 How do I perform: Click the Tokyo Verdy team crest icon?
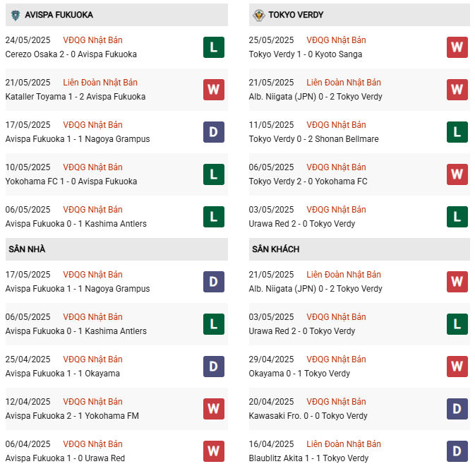(259, 15)
